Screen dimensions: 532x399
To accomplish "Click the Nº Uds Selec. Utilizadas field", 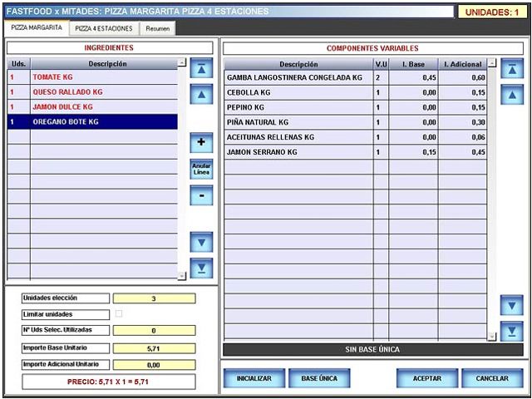I will 154,331.
